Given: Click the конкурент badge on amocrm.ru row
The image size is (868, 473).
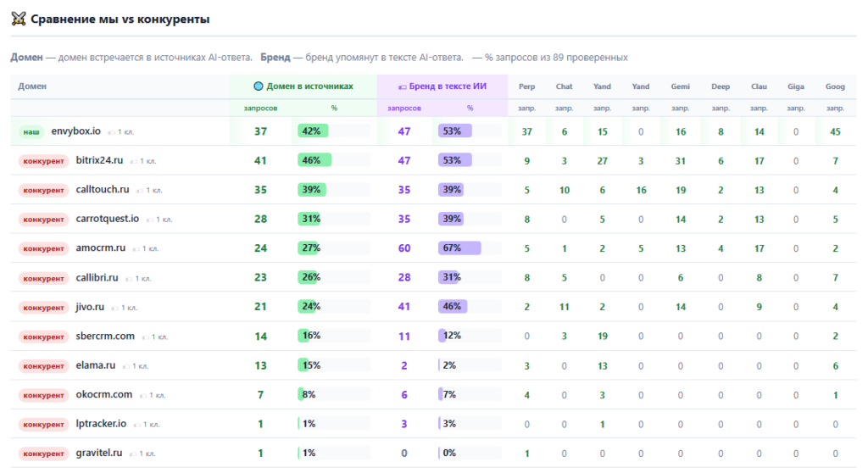Looking at the screenshot, I should coord(44,248).
